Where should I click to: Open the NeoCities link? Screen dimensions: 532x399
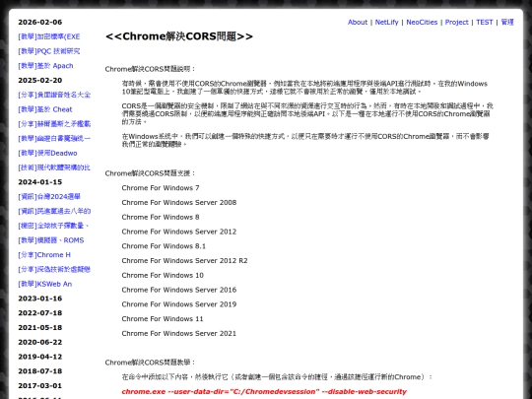[422, 22]
